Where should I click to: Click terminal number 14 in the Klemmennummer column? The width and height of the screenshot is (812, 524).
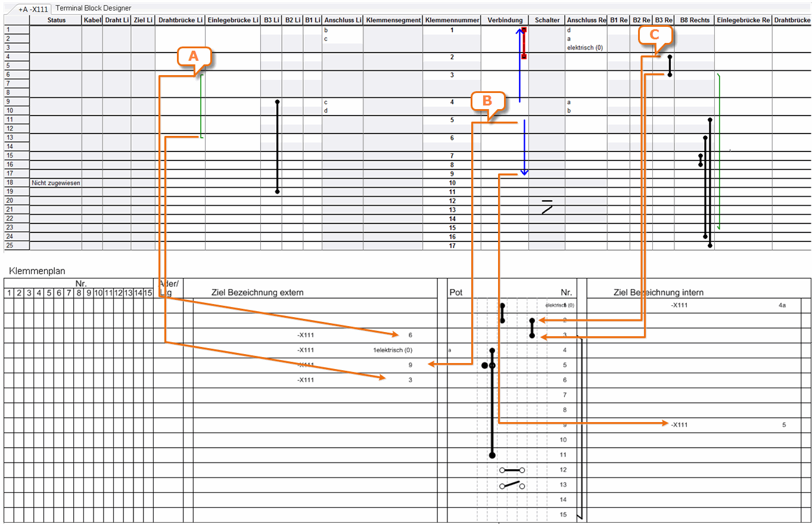[x=453, y=219]
